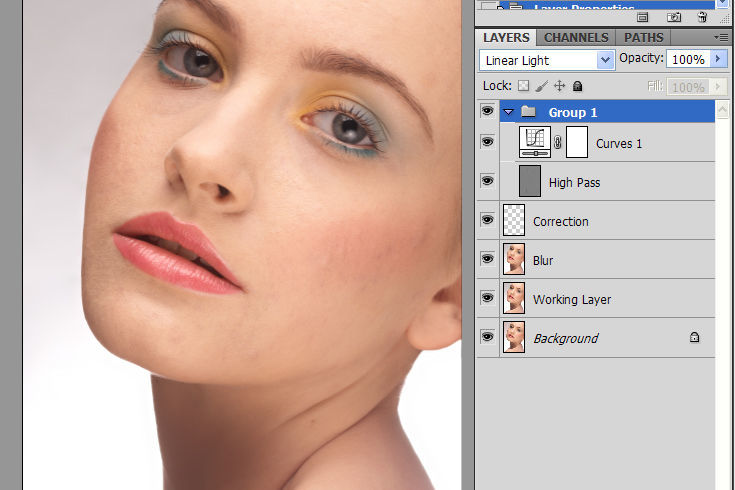The image size is (735, 490).
Task: Create new document from current state icon
Action: [x=643, y=18]
